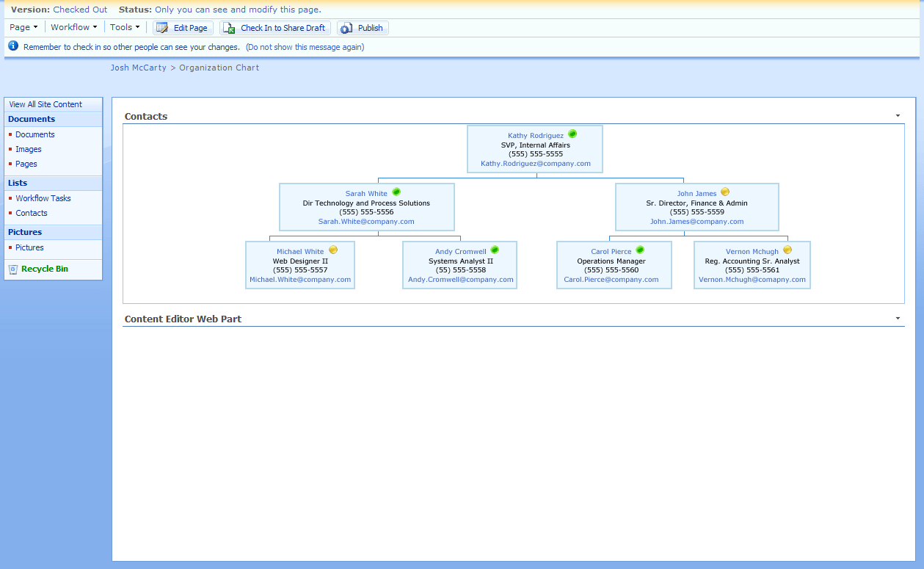The height and width of the screenshot is (569, 924).
Task: Click the Michael White name link
Action: (x=300, y=252)
